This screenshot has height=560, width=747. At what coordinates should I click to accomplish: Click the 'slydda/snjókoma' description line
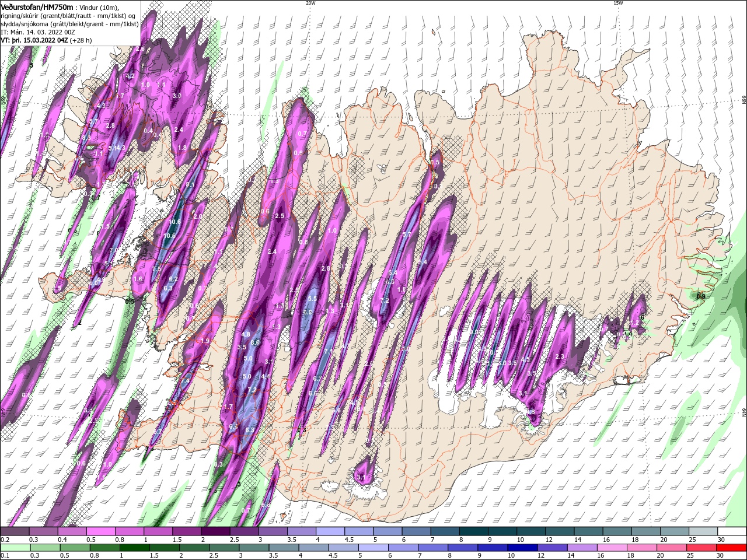(x=69, y=24)
